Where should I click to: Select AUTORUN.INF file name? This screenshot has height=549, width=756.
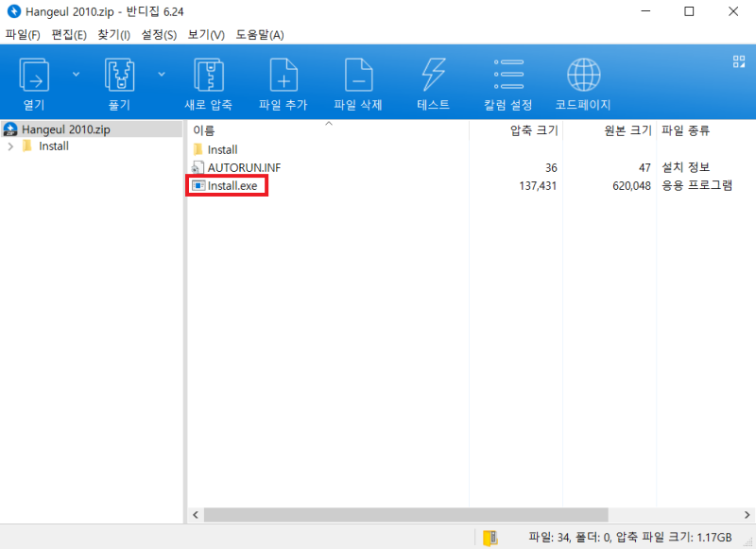click(x=244, y=168)
